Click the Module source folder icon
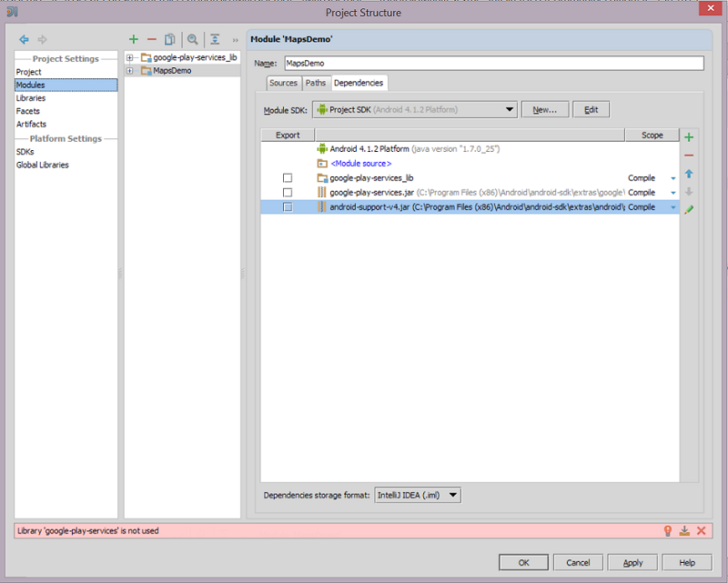The width and height of the screenshot is (728, 583). (x=322, y=164)
